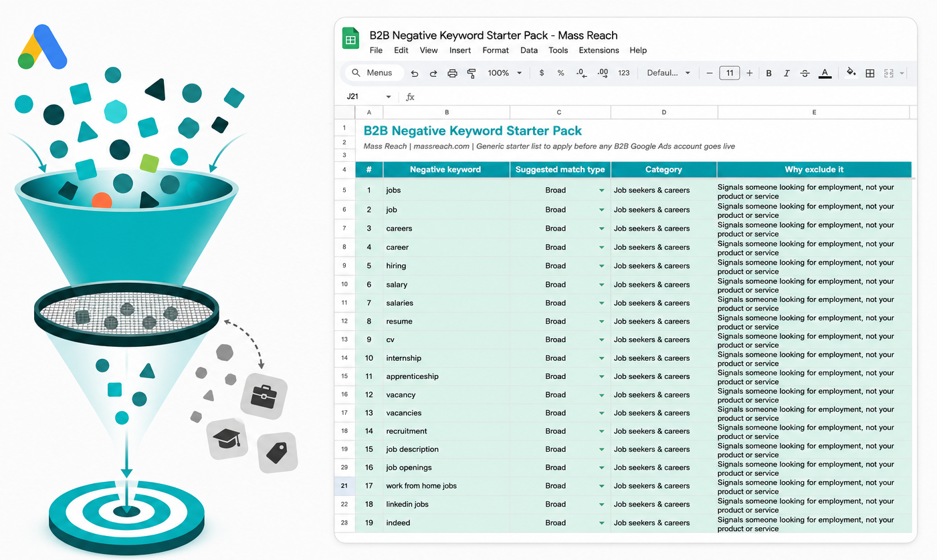Select the 'linkedin jobs' cell
Image resolution: width=937 pixels, height=560 pixels.
446,505
